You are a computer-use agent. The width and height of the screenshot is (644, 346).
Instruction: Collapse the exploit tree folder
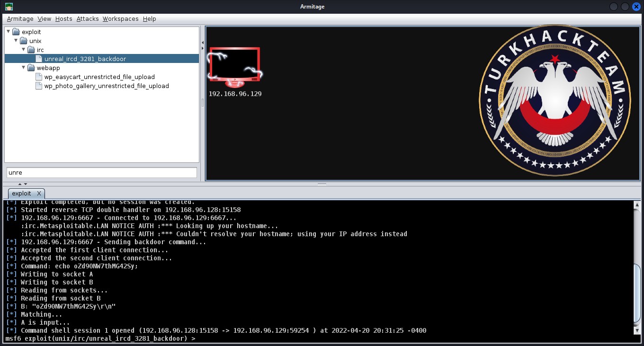(9, 32)
